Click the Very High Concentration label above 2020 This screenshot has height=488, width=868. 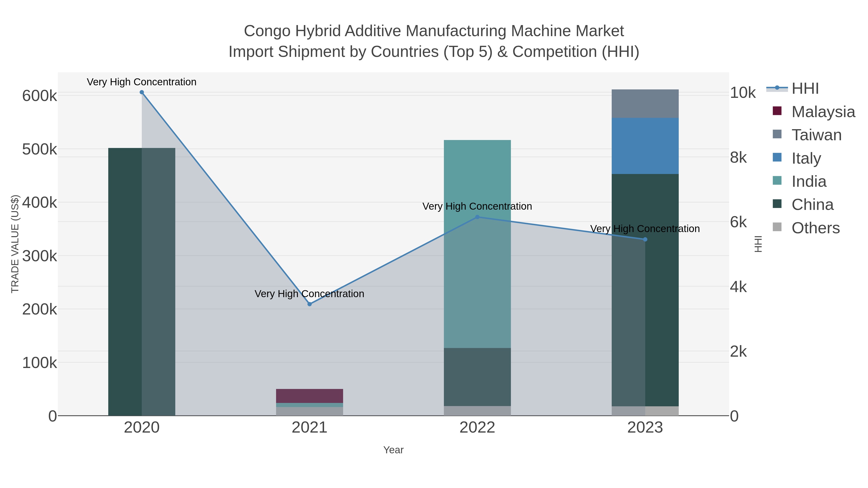pos(142,82)
